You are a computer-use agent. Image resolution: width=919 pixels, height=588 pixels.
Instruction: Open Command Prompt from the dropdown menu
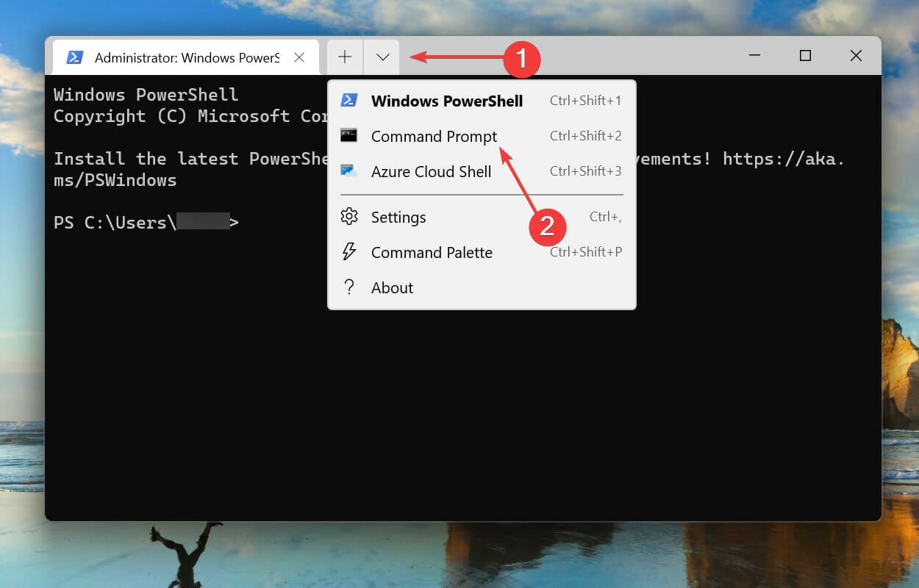tap(482, 136)
